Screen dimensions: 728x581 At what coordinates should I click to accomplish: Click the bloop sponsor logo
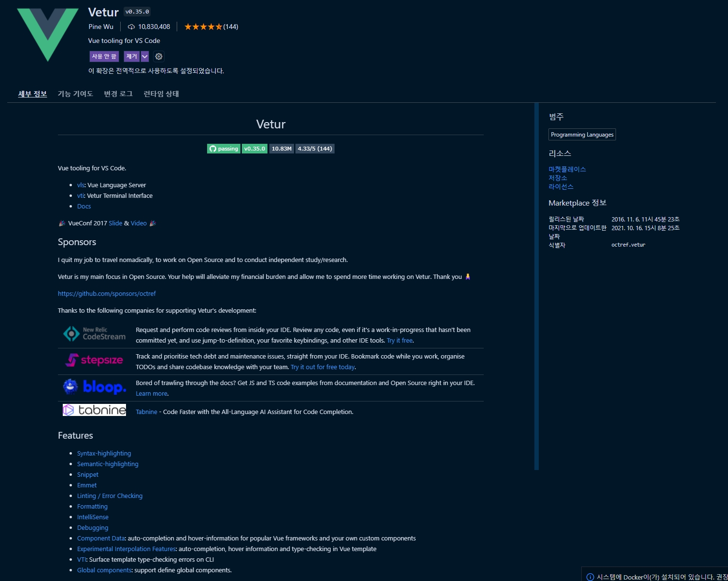click(x=95, y=387)
